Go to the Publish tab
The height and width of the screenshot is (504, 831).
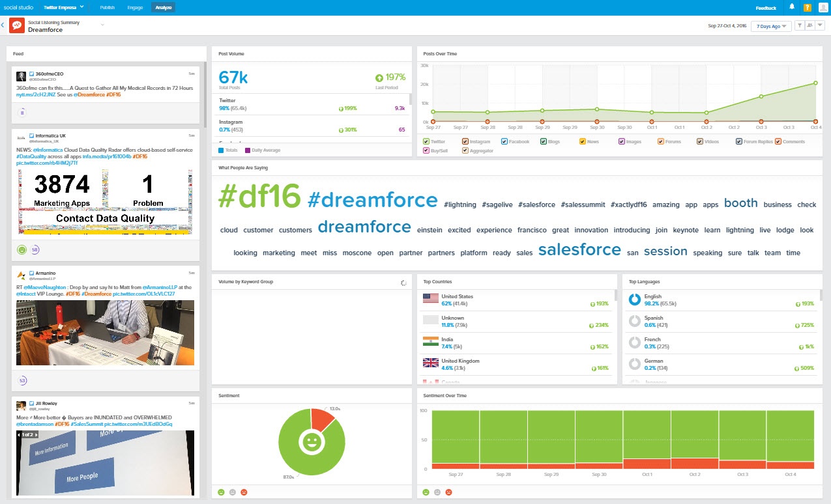pyautogui.click(x=108, y=8)
